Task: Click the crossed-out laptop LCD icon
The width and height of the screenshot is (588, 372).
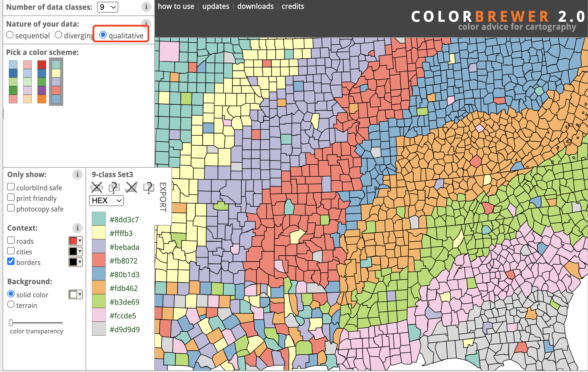Action: (x=131, y=188)
